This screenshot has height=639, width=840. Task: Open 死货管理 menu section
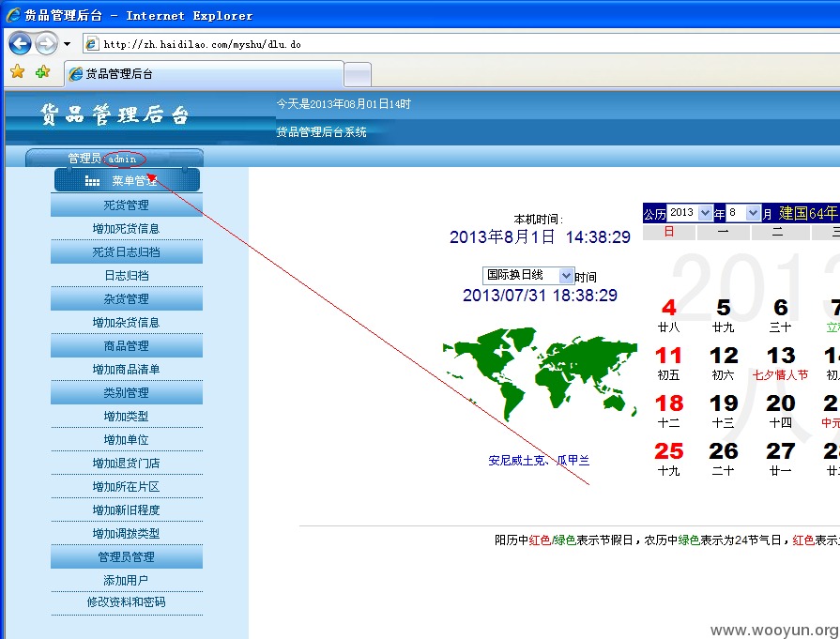(127, 205)
